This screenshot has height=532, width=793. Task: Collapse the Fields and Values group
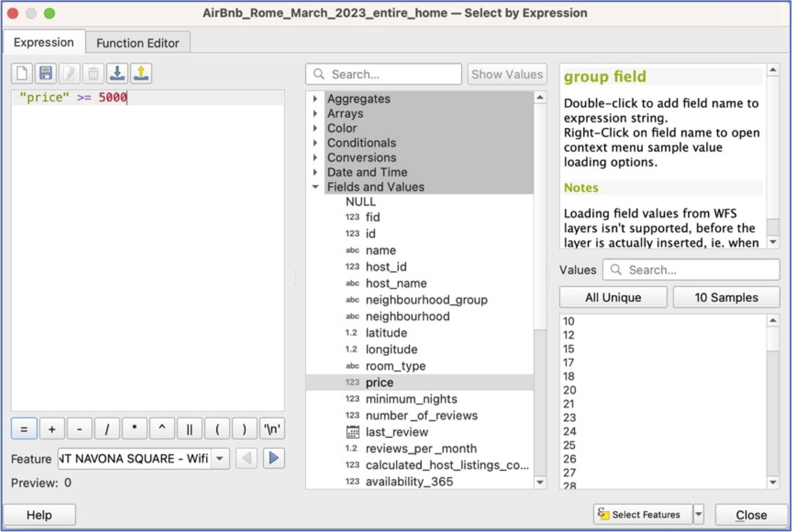click(315, 187)
